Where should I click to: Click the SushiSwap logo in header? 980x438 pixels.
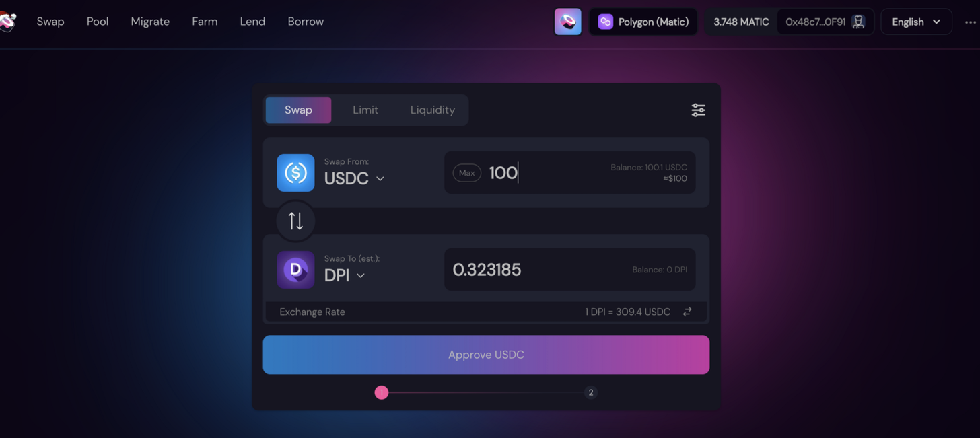[x=7, y=22]
